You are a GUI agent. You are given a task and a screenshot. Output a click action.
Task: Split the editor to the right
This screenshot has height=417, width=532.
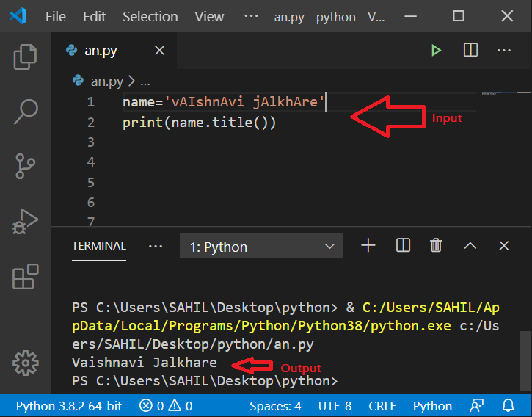click(470, 50)
